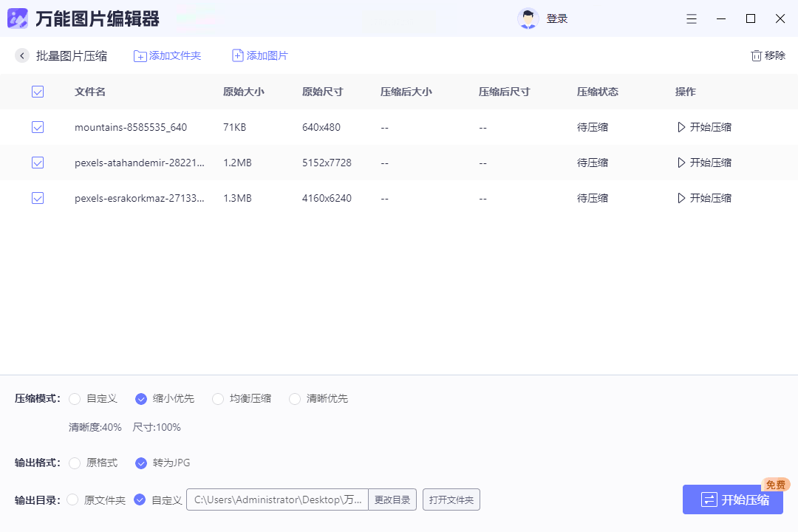The width and height of the screenshot is (798, 532).
Task: Uncheck the pexels-esrakorkmaz row checkbox
Action: (38, 198)
